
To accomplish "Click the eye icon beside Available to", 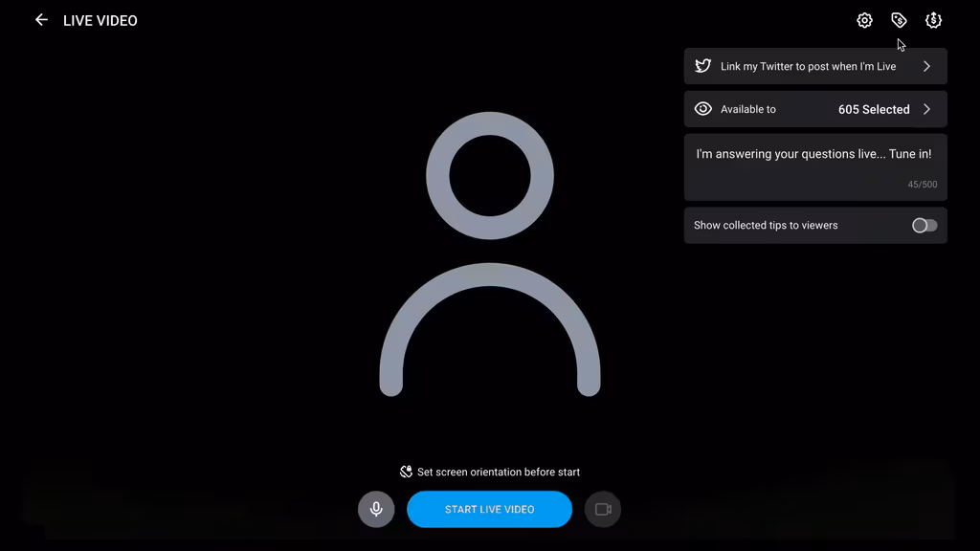I will [703, 109].
